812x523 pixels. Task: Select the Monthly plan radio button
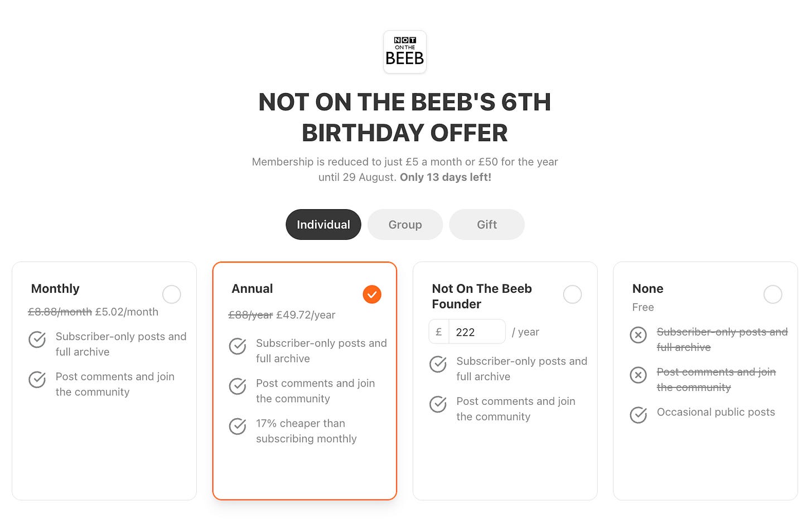[x=172, y=294]
